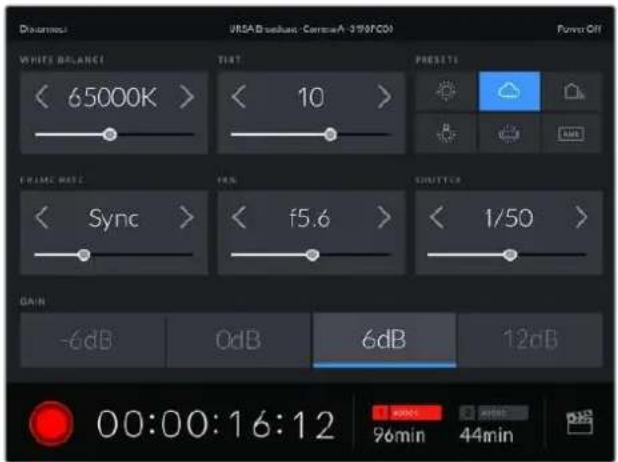Open the slate clapperboard icon

(x=579, y=423)
